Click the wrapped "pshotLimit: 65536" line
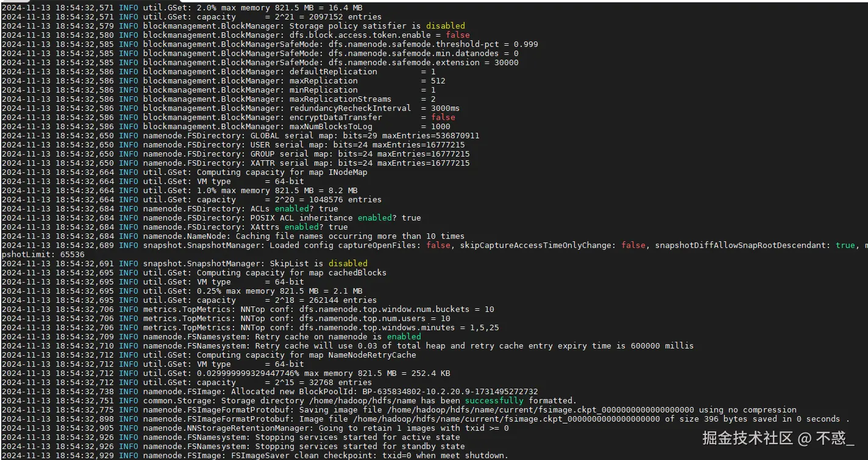Viewport: 868px width, 460px height. coord(43,255)
